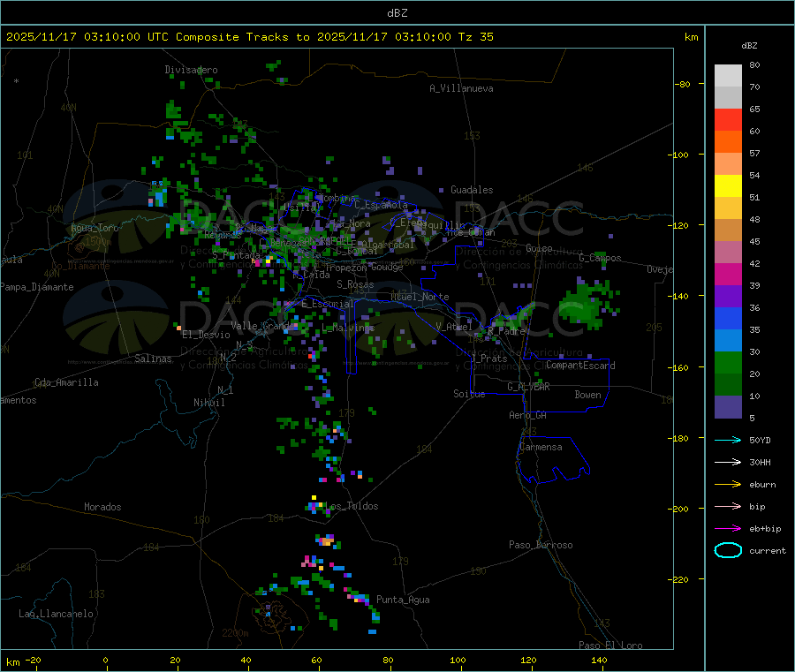
Task: Click the 'Guadales' map label
Action: click(472, 190)
